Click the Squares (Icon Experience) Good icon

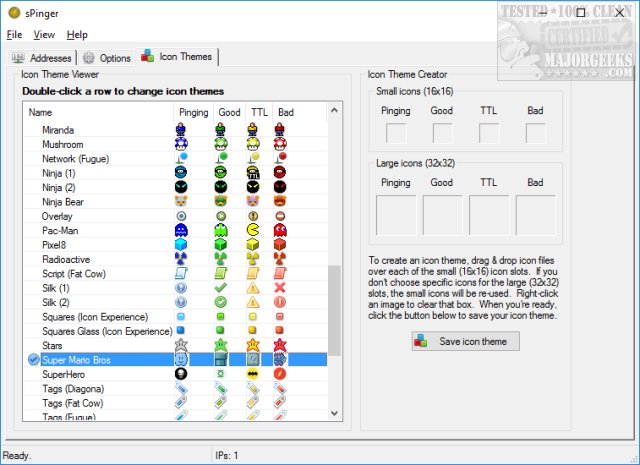coord(220,316)
